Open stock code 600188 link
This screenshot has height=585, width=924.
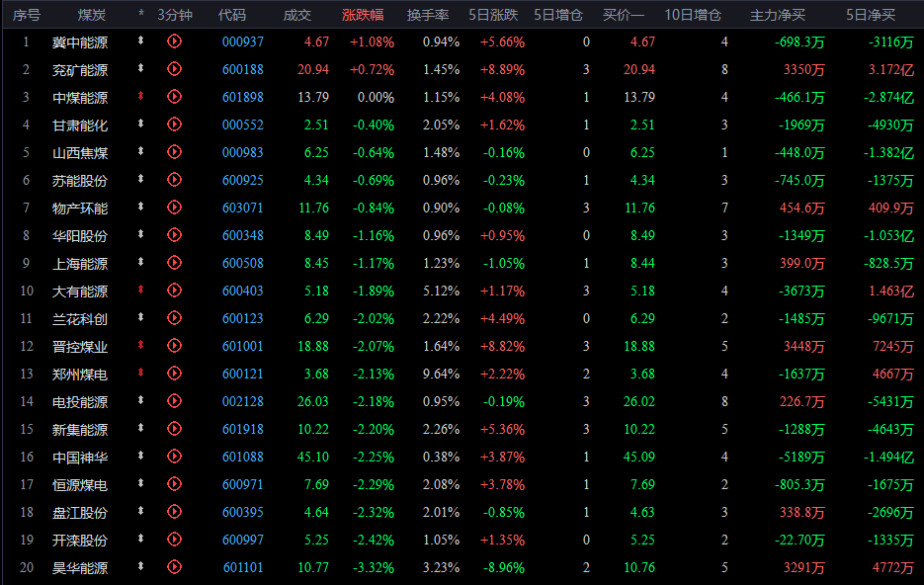243,69
